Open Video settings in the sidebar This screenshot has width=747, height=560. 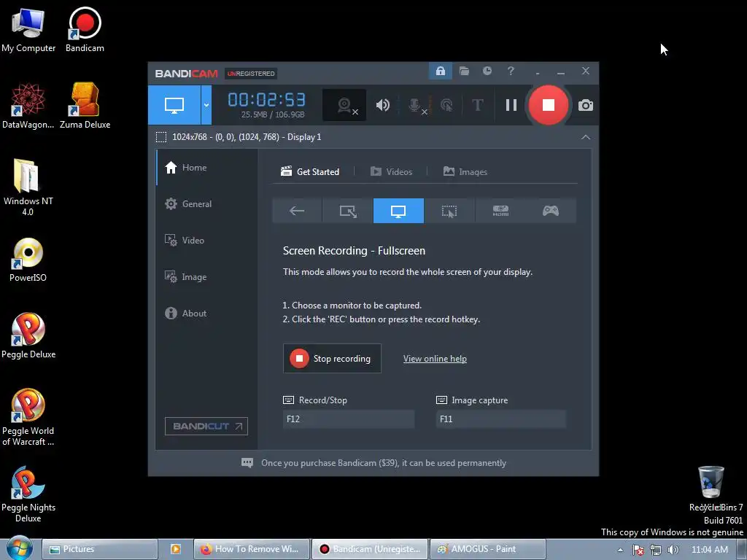185,241
